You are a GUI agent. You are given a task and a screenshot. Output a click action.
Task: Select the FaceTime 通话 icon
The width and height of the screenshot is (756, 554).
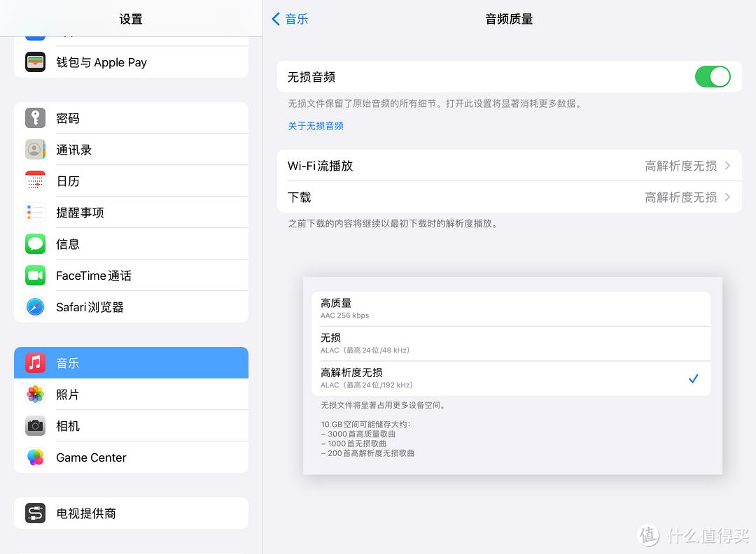36,275
